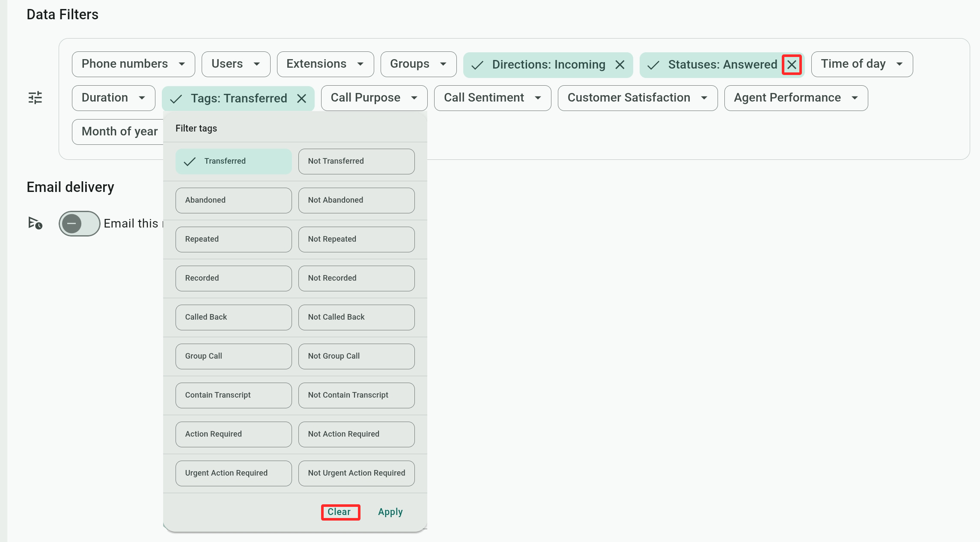The width and height of the screenshot is (980, 542).
Task: Expand the Agent Performance filter
Action: coord(795,98)
